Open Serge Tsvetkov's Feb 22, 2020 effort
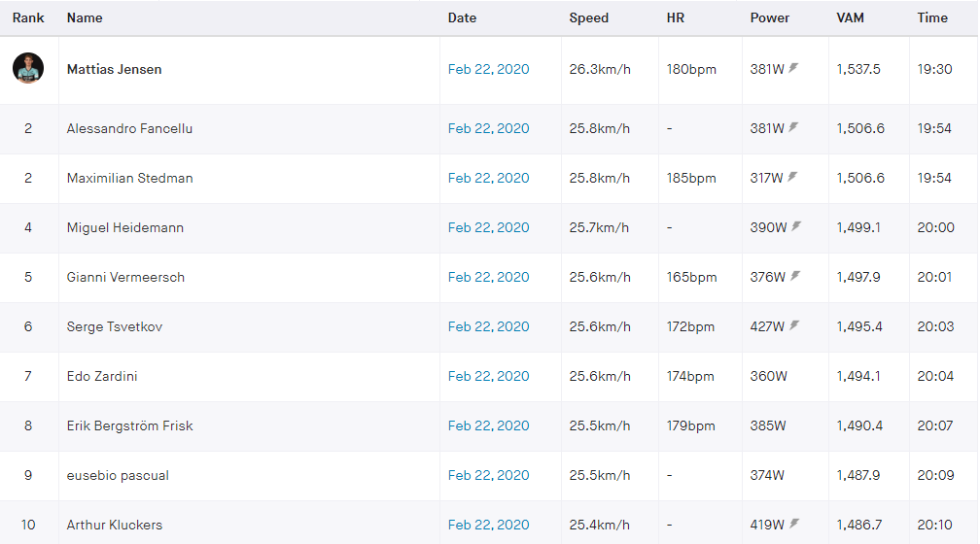 [488, 326]
